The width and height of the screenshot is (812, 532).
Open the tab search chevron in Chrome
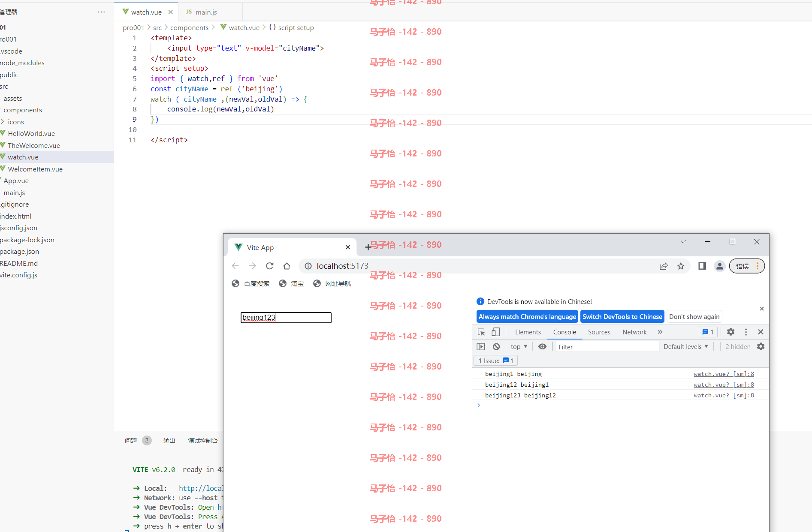click(683, 242)
